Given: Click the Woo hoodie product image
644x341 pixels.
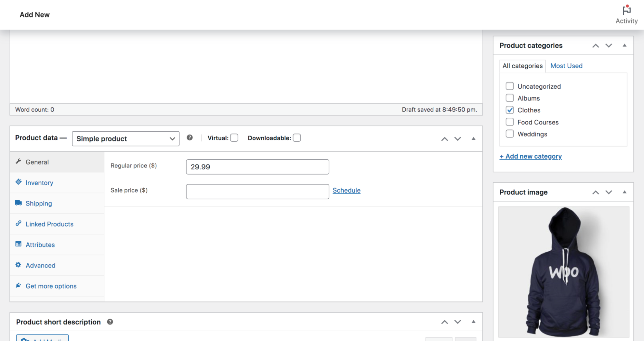Looking at the screenshot, I should click(x=564, y=272).
